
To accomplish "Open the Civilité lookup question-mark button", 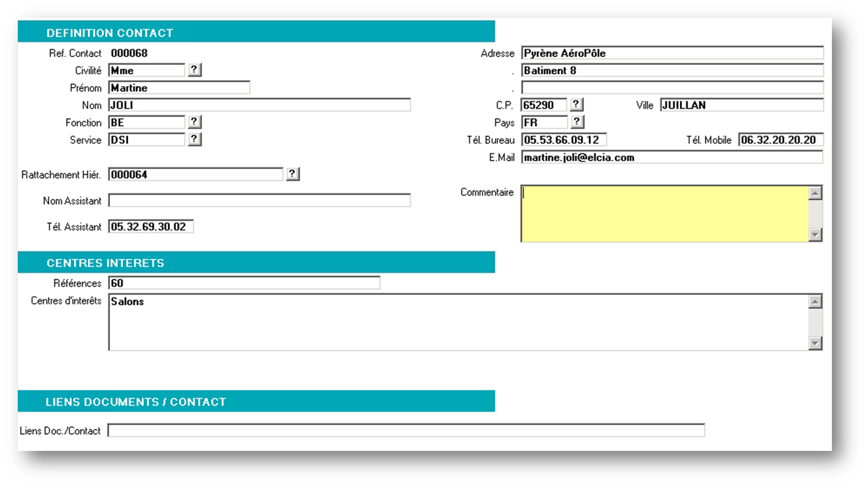I will [194, 70].
